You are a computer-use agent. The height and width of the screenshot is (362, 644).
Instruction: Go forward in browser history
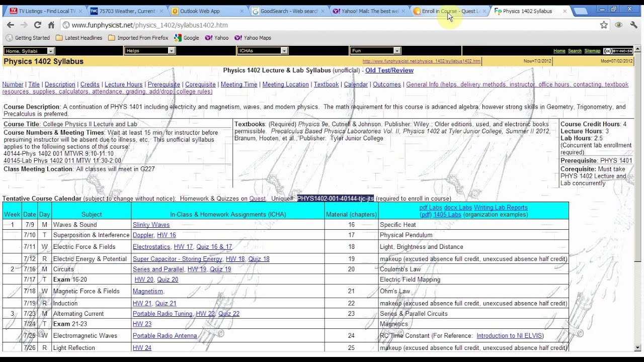click(x=24, y=25)
